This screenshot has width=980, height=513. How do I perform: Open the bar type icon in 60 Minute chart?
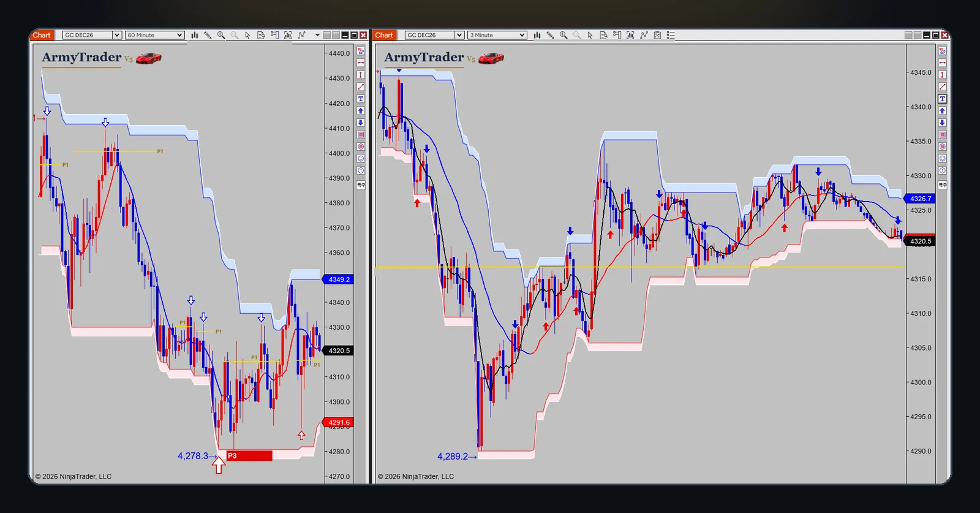point(194,35)
